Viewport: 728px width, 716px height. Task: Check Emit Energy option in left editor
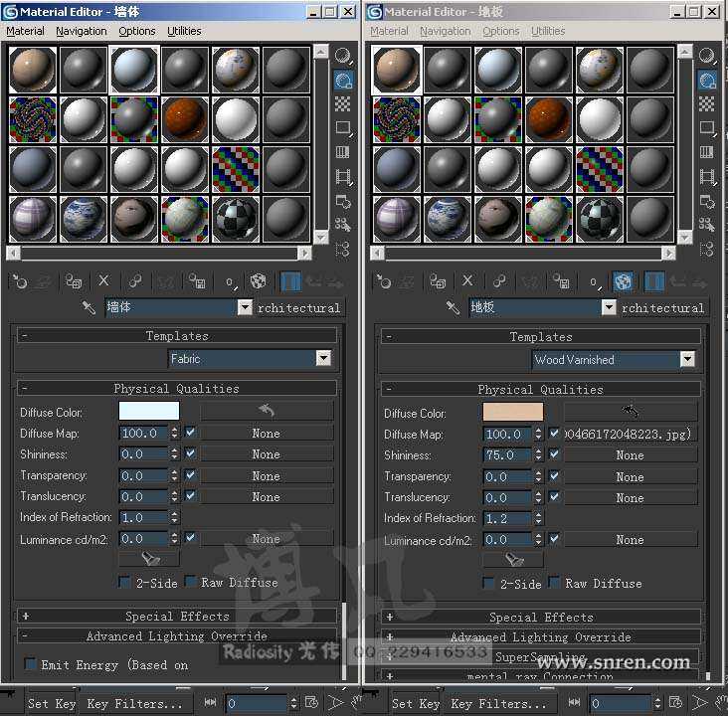[x=31, y=664]
